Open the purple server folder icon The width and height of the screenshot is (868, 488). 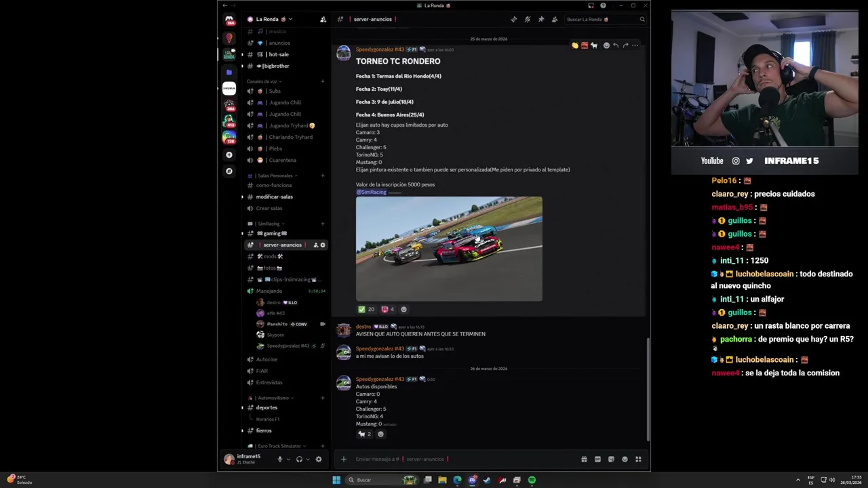229,72
